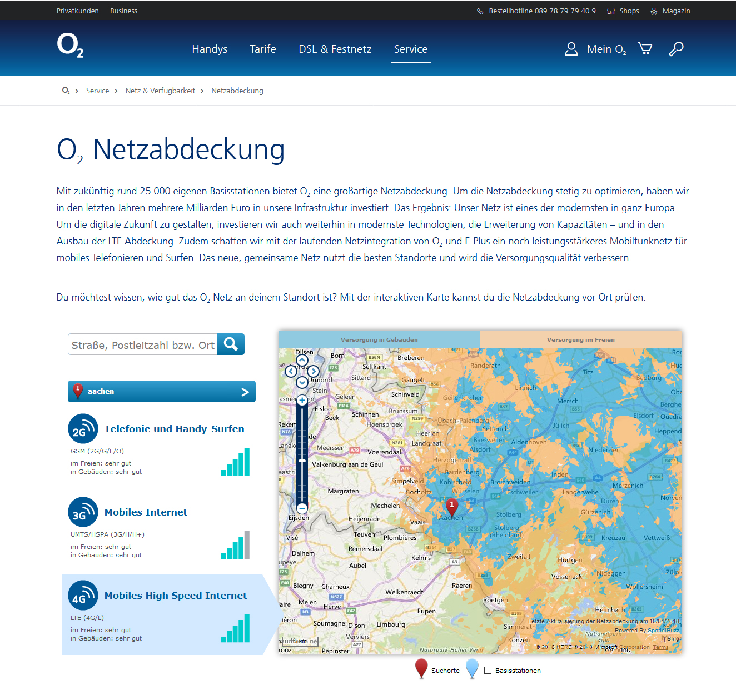Select the 3G network icon
Screen dimensions: 736x700
(x=83, y=512)
